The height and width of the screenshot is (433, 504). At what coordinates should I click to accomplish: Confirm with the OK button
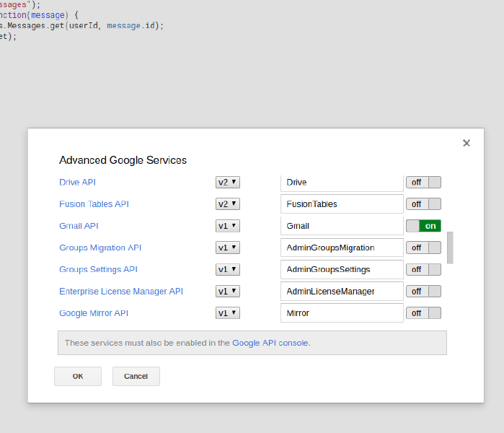click(x=78, y=376)
